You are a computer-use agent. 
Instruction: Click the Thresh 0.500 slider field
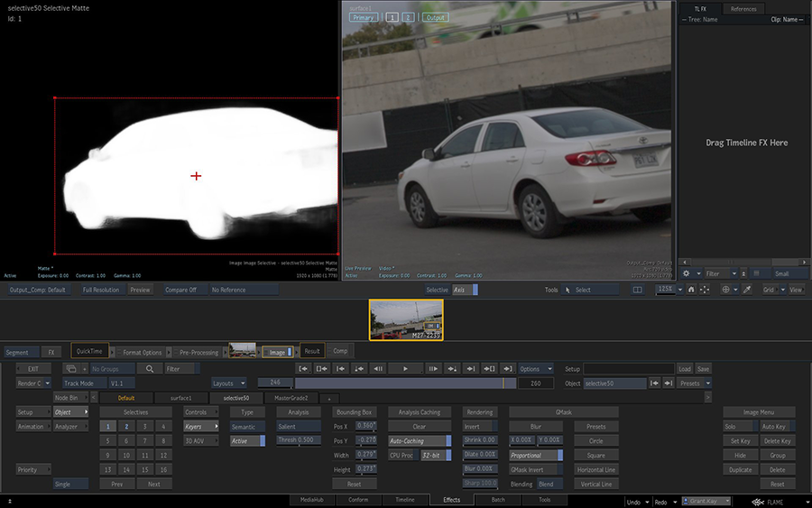pos(298,440)
